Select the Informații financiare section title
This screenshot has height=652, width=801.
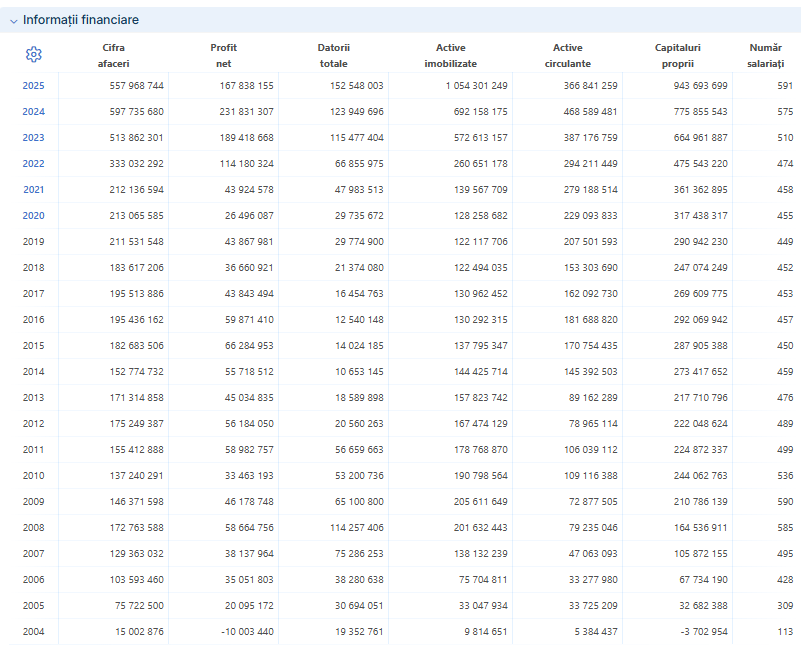[x=81, y=20]
